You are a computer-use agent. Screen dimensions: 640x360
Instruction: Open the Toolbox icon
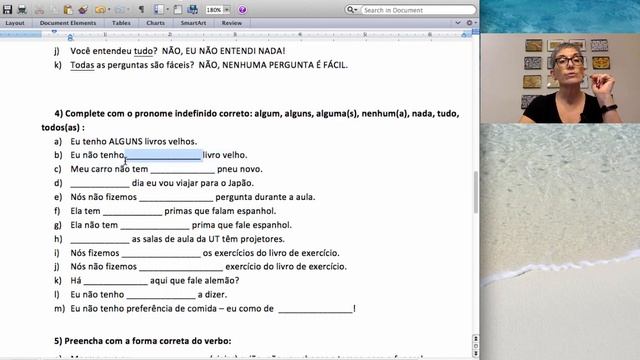click(178, 9)
